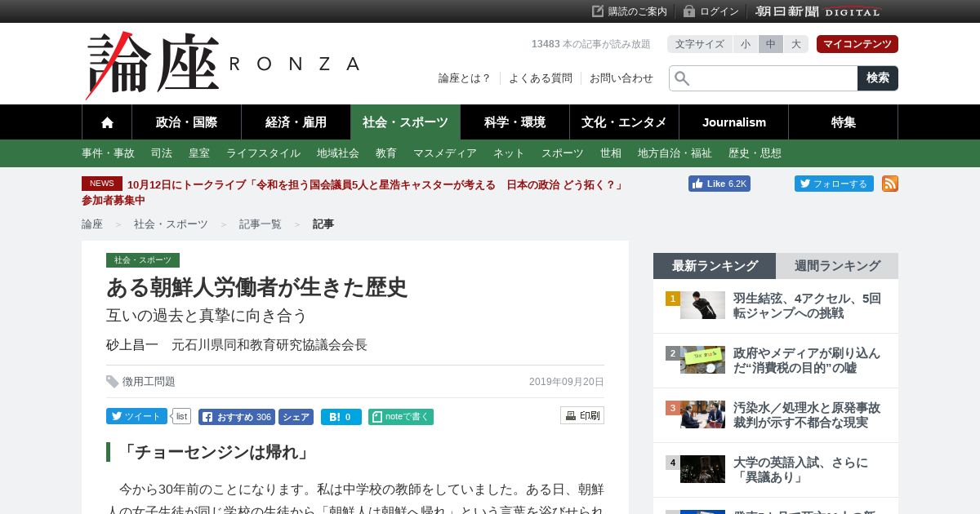Open マイコンテンツ button
980x514 pixels.
coord(857,44)
